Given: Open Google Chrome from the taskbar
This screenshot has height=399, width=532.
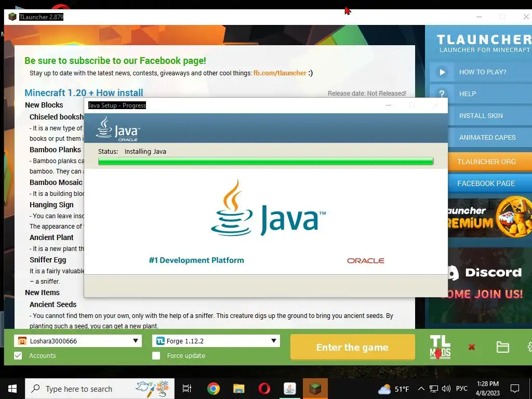Looking at the screenshot, I should tap(214, 389).
